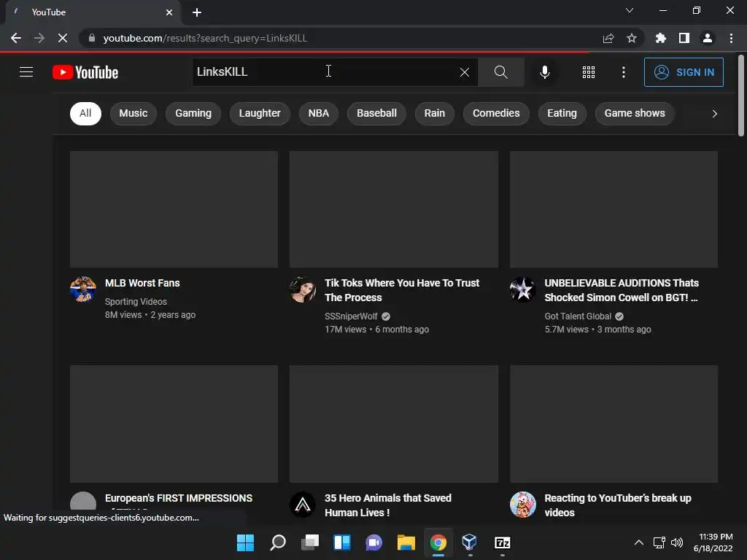Go back with the browser arrow
747x560 pixels.
point(16,38)
